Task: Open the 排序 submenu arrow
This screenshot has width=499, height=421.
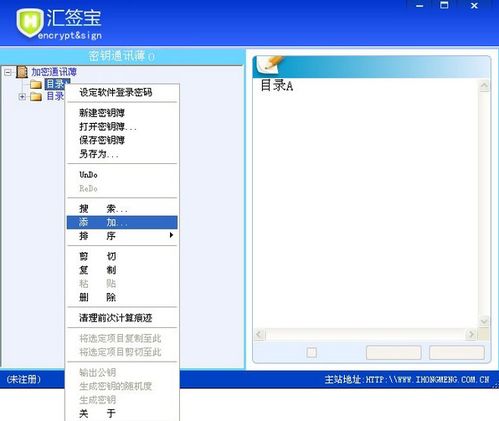Action: [171, 235]
